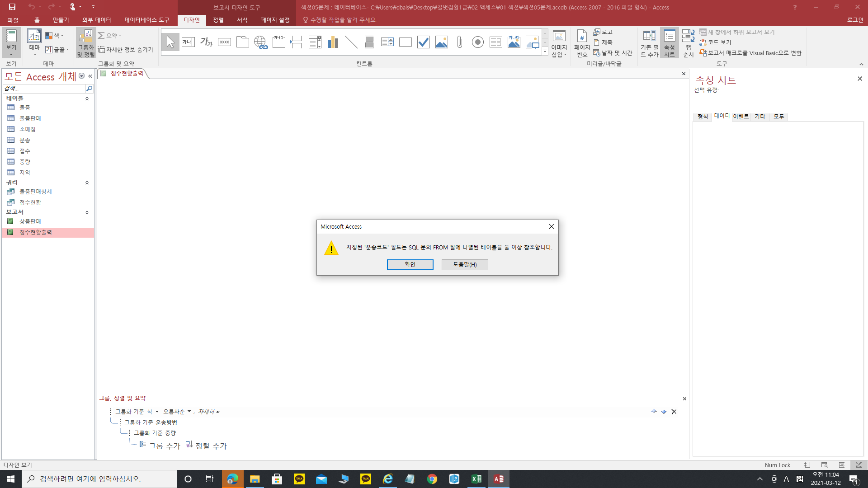Choose the attachment paperclip control

(459, 42)
